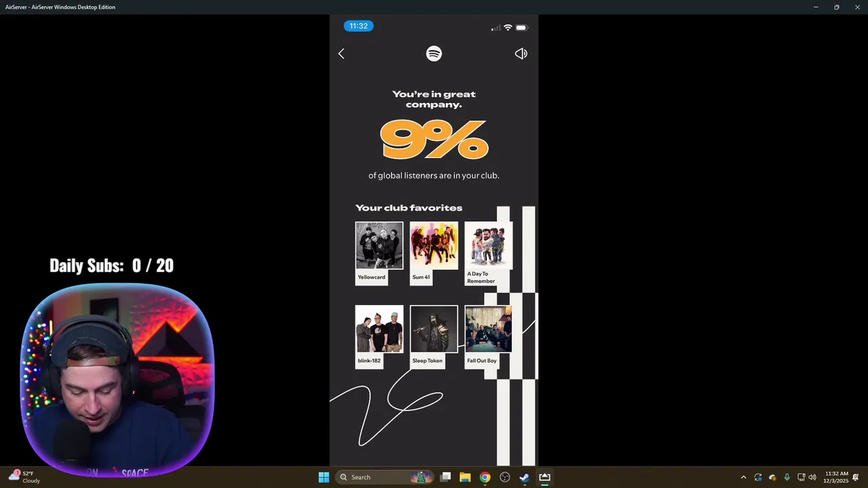Open the clock showing 11:32 AM 12/3/2025
Viewport: 868px width, 488px height.
tap(836, 477)
